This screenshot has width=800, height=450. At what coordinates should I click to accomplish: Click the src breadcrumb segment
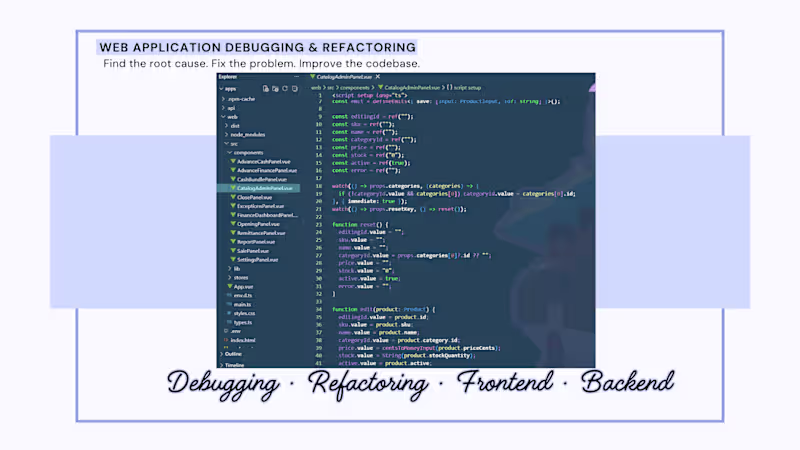pyautogui.click(x=330, y=88)
